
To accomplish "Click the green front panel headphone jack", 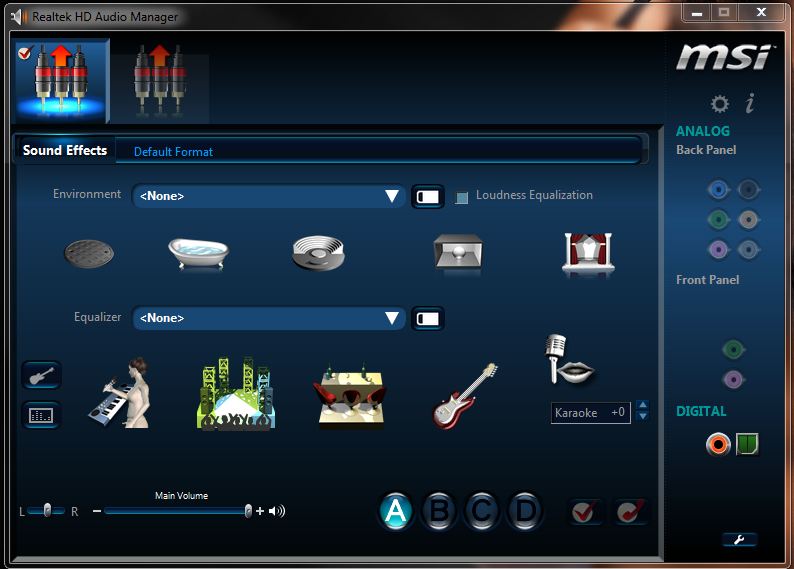I will tap(733, 349).
